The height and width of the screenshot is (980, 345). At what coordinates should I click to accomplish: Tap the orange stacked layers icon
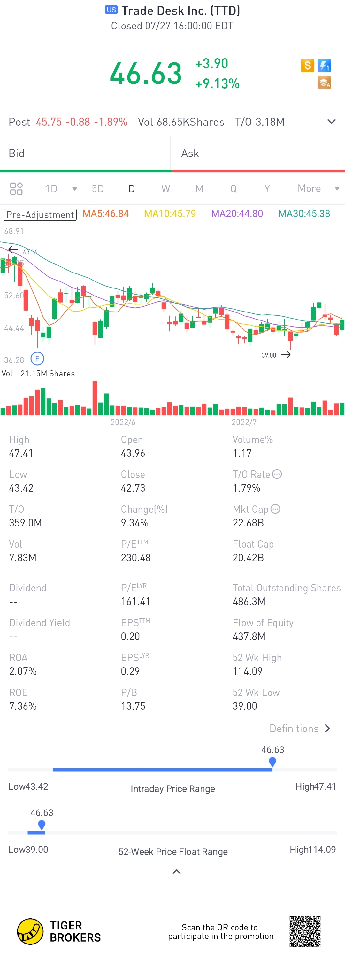pos(324,83)
